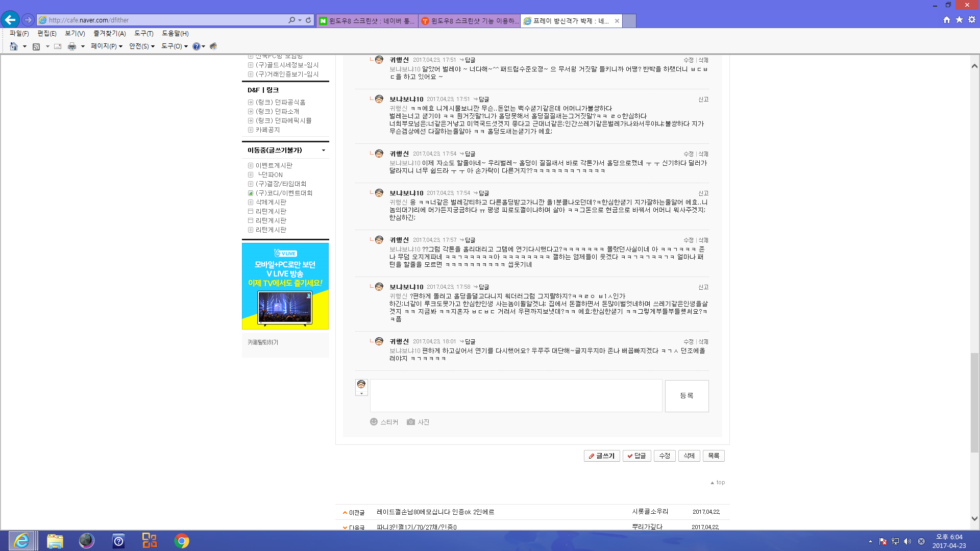This screenshot has width=980, height=551.
Task: Click the 등록 submit comment button
Action: pos(687,396)
